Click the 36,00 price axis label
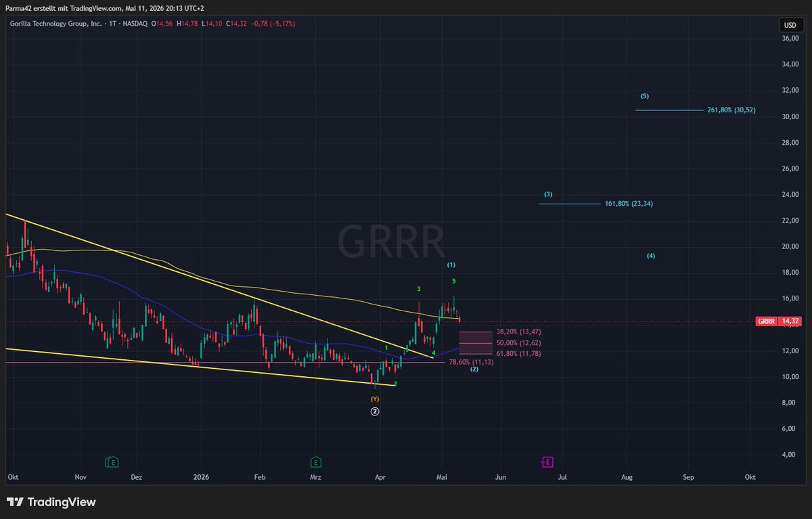Viewport: 812px width, 519px height. [x=790, y=39]
